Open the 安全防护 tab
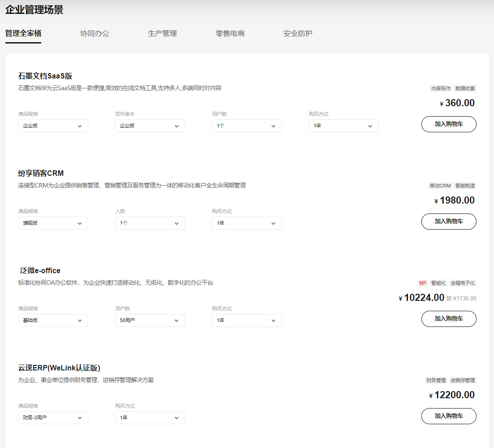This screenshot has height=448, width=494. click(x=298, y=34)
